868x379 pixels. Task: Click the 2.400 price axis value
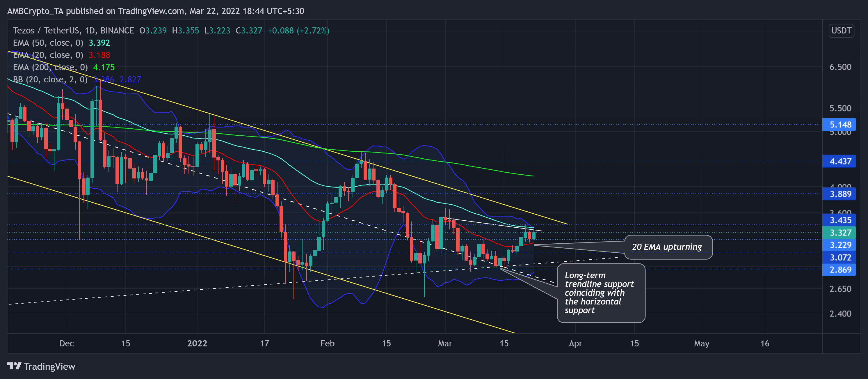[840, 314]
